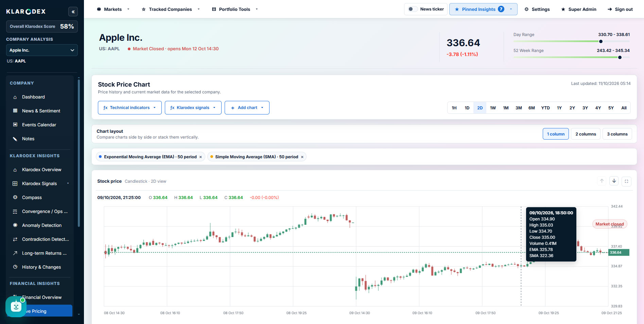
Task: Click the Day Range slider marker
Action: [601, 41]
